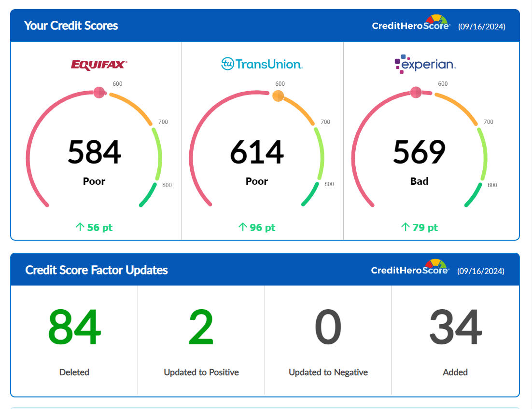Click the 96 pt increase text
The height and width of the screenshot is (409, 532).
coord(262,227)
